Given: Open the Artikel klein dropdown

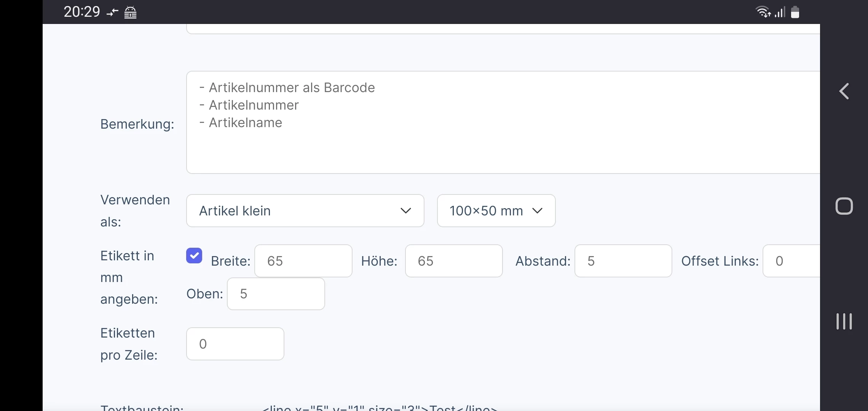Looking at the screenshot, I should (x=305, y=211).
